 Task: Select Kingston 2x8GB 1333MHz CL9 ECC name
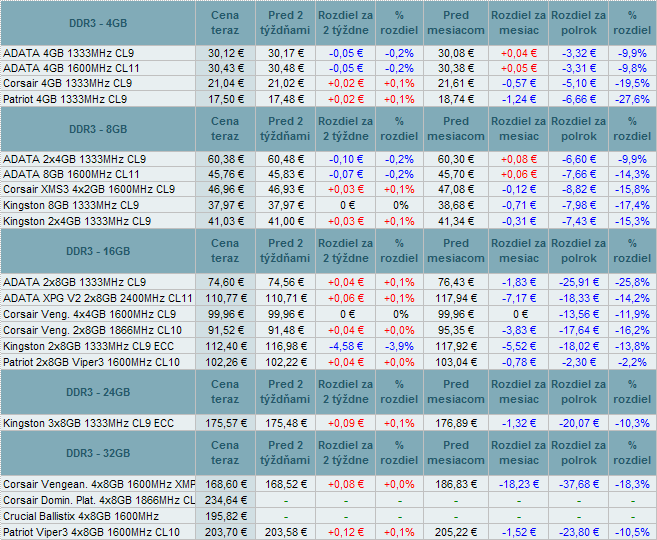(88, 346)
